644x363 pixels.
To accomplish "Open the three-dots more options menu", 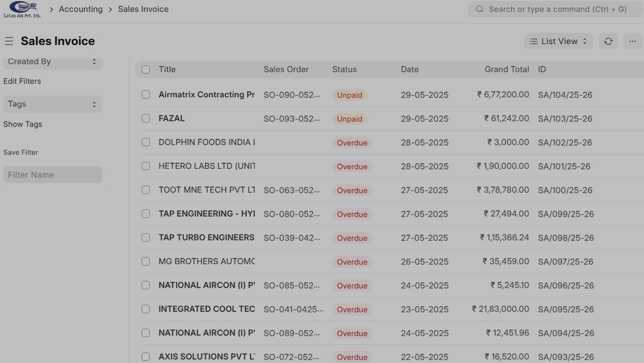I will click(632, 41).
